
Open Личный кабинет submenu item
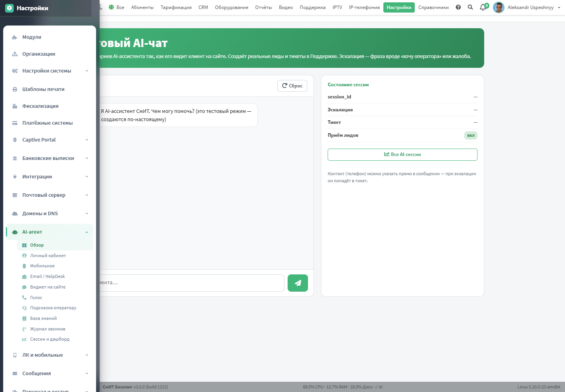click(48, 256)
